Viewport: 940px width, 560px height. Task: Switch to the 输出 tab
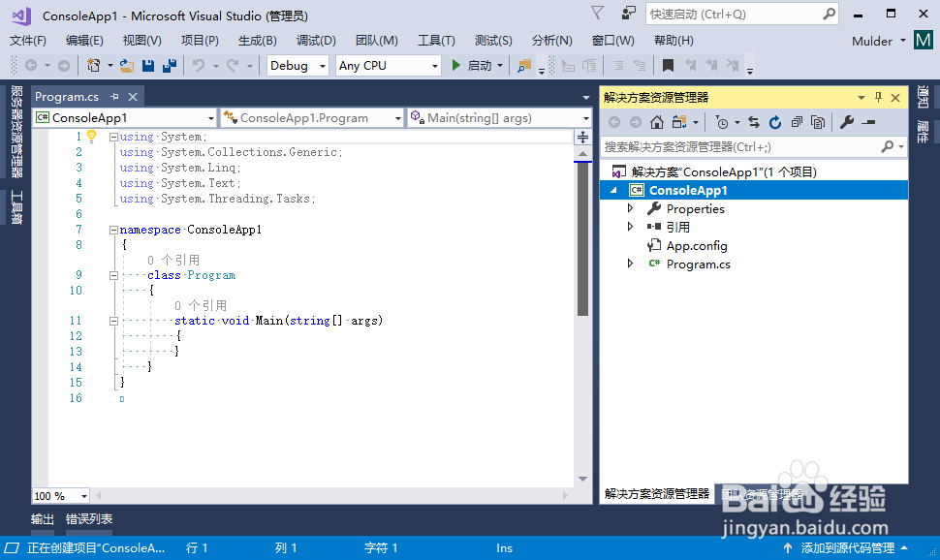click(x=42, y=519)
